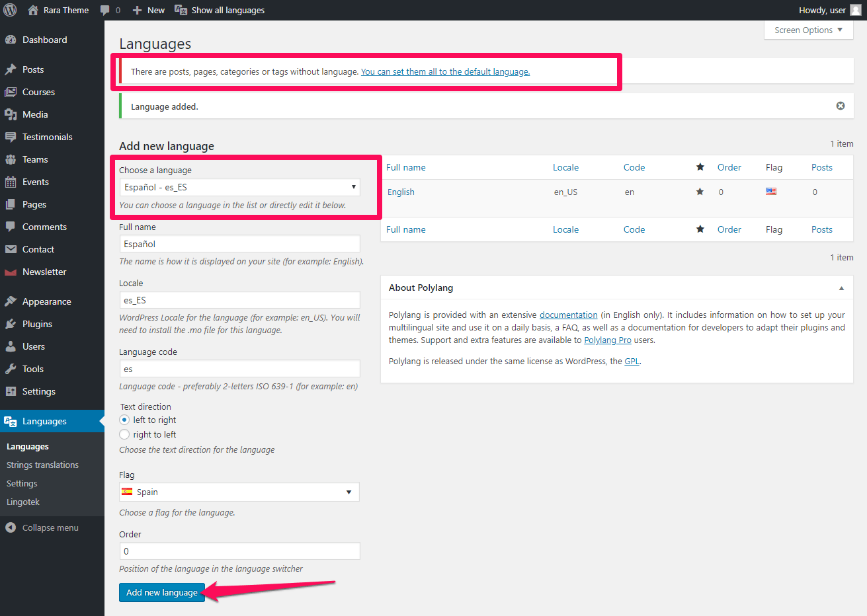Click the Show all languages translate icon
The width and height of the screenshot is (867, 616).
pyautogui.click(x=181, y=10)
